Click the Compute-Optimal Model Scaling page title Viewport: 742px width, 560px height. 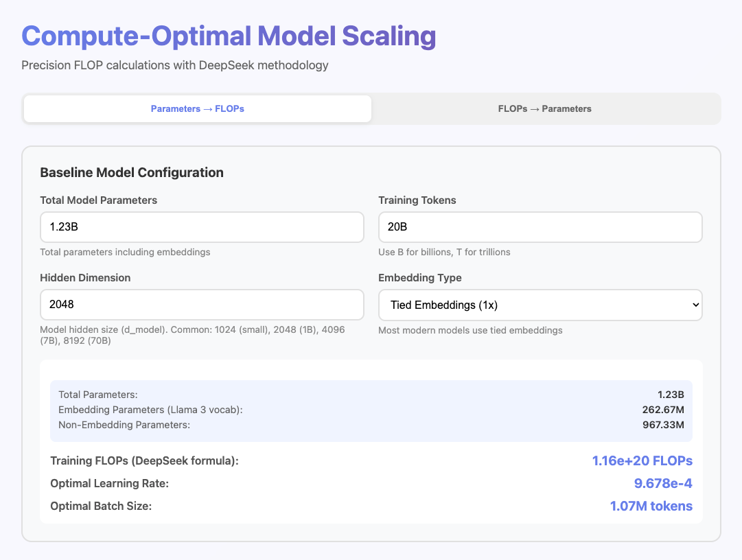(x=229, y=36)
